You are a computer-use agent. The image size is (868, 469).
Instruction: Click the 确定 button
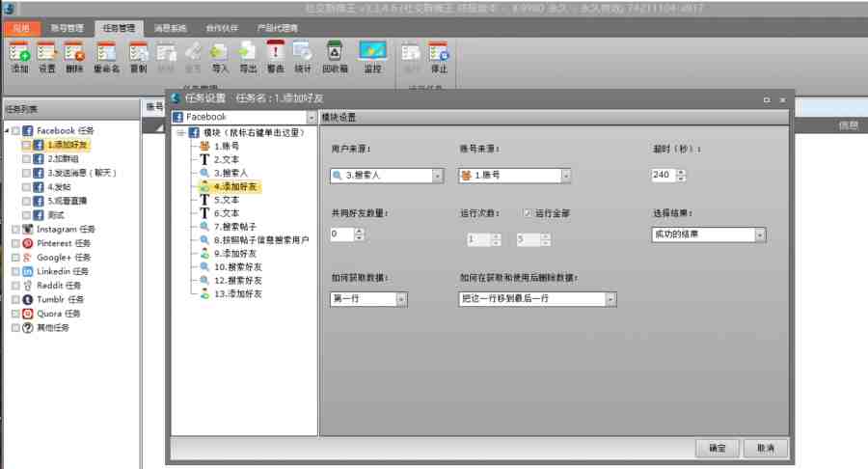(x=717, y=449)
